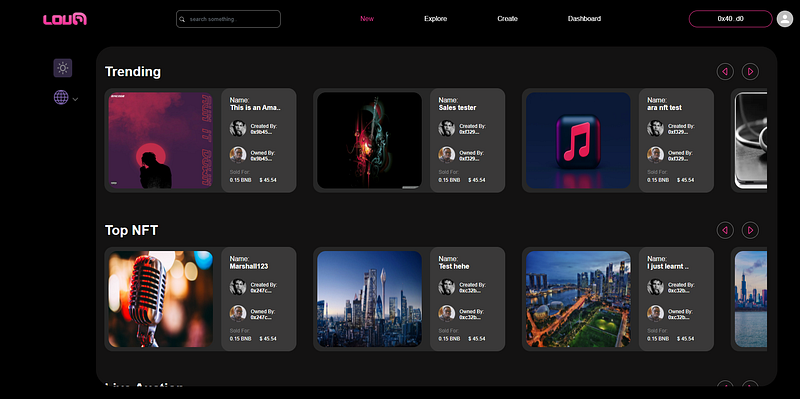Click creator avatar on 'Test hehe' card
The width and height of the screenshot is (800, 399).
[x=446, y=287]
